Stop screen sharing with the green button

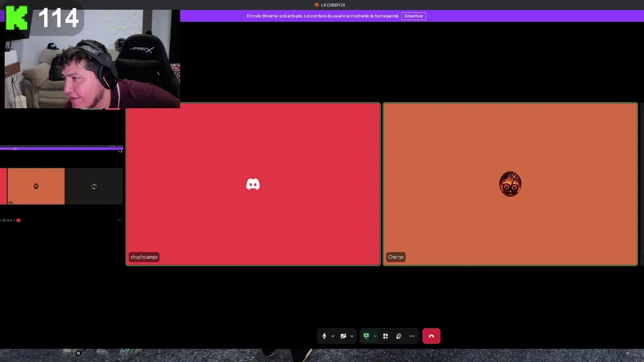[366, 336]
